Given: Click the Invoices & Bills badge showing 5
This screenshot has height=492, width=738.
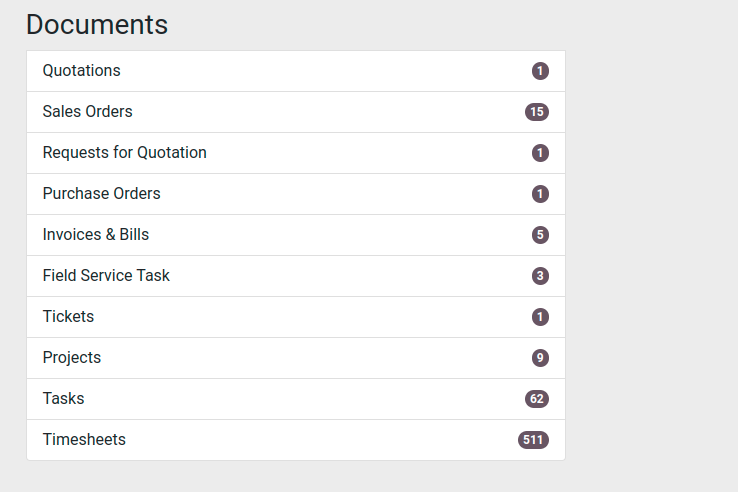Looking at the screenshot, I should click(540, 235).
